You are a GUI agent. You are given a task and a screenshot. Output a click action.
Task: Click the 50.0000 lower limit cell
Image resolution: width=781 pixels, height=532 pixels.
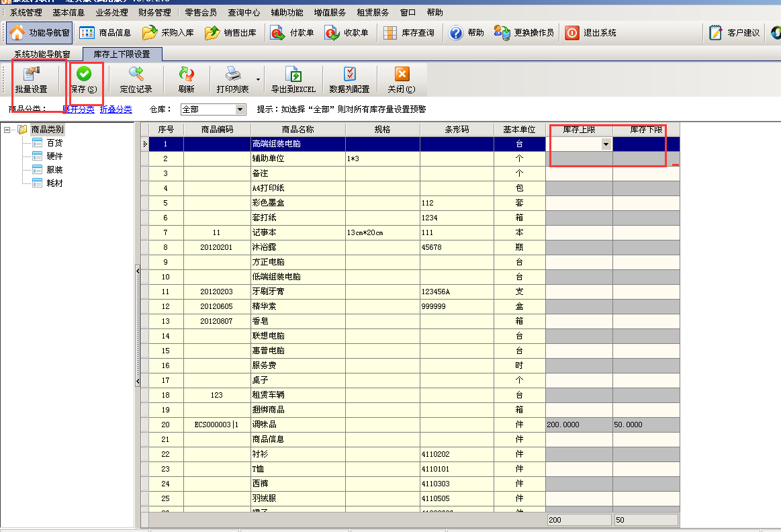coord(646,425)
